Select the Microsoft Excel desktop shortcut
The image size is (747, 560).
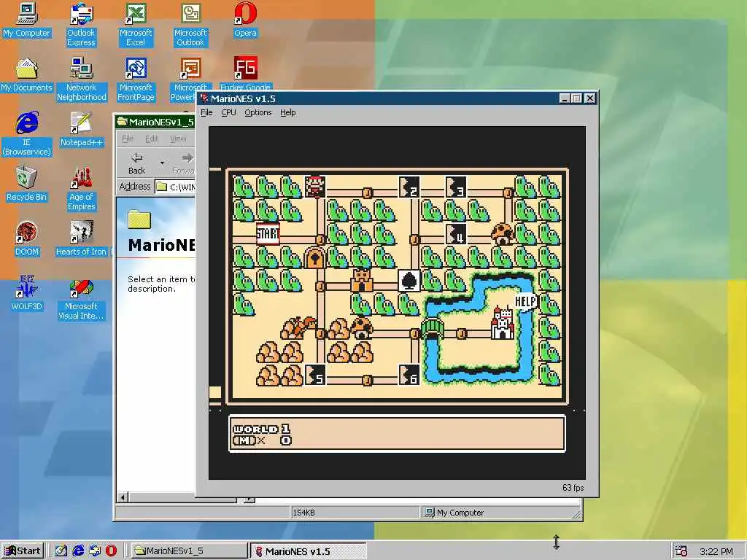pos(136,25)
